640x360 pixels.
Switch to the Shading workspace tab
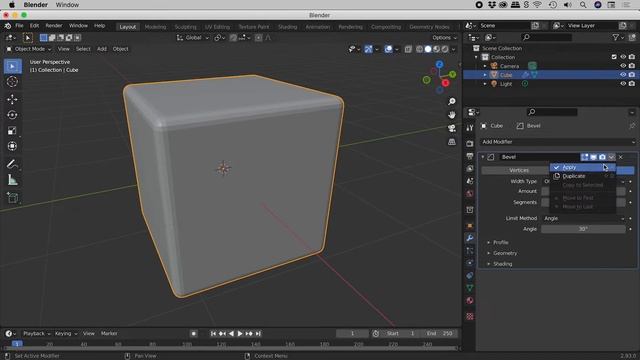coord(287,27)
